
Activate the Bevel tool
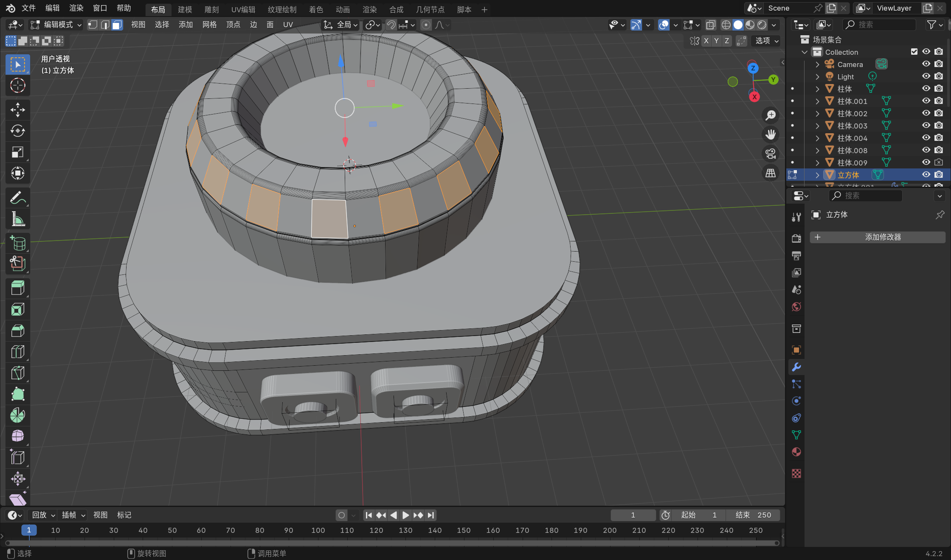click(17, 330)
